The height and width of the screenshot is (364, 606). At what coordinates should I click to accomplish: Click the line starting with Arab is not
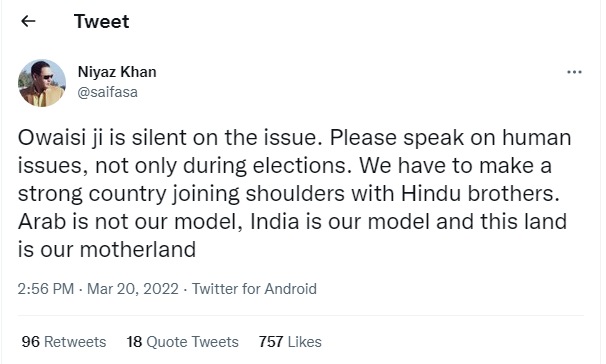[x=292, y=221]
